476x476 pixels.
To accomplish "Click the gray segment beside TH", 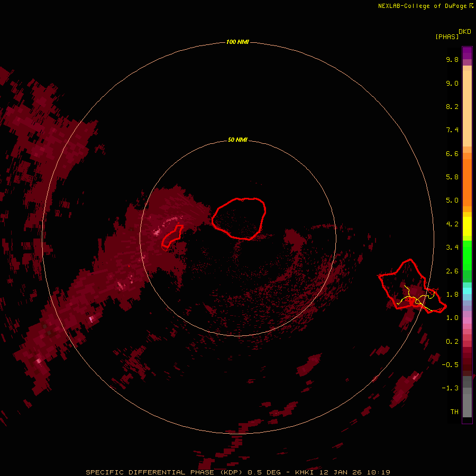I will click(x=467, y=405).
